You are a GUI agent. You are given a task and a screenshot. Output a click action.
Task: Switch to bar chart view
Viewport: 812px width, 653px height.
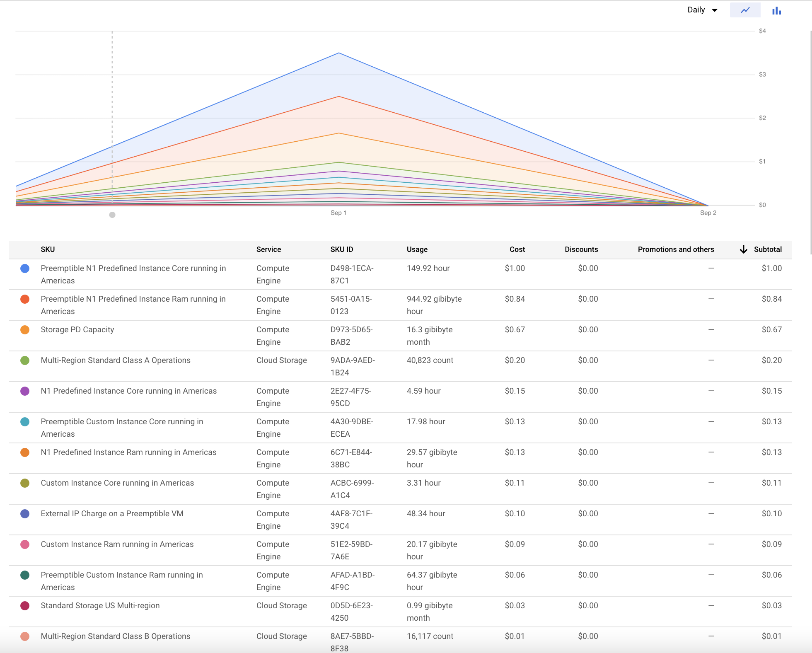click(x=776, y=10)
